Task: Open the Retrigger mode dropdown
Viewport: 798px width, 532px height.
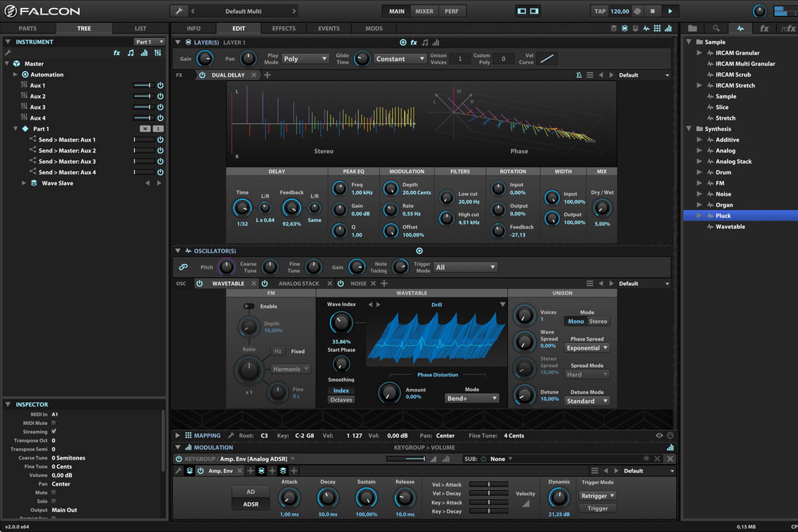Action: pyautogui.click(x=598, y=495)
